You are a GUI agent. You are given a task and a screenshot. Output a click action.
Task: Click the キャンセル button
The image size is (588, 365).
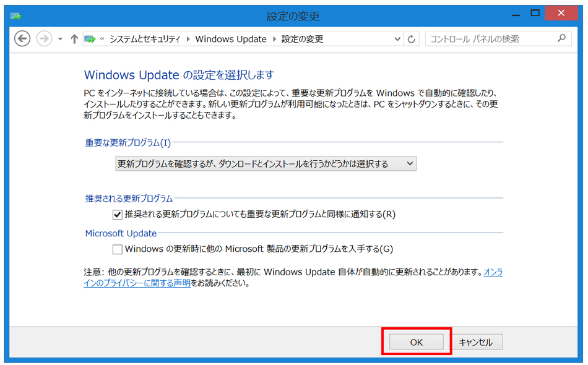(x=475, y=342)
